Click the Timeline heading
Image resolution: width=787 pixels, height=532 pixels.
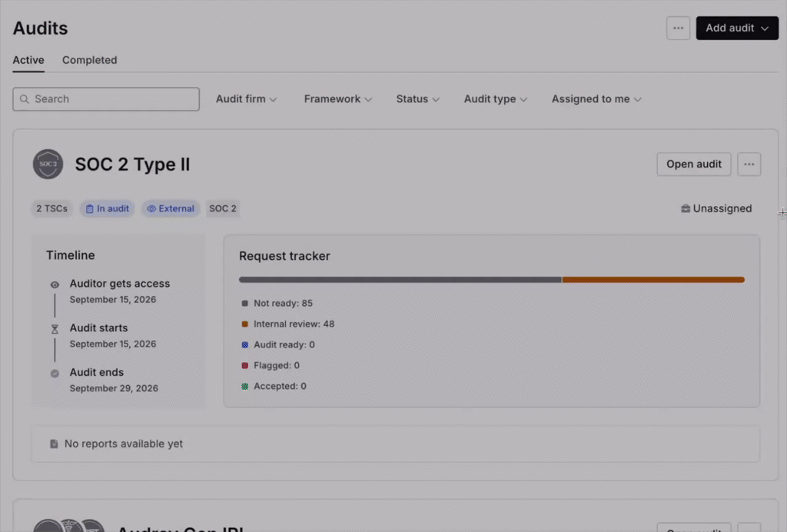70,255
